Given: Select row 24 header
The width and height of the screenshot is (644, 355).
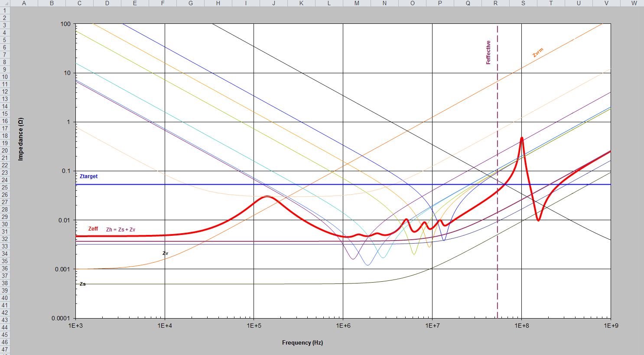Looking at the screenshot, I should point(5,180).
